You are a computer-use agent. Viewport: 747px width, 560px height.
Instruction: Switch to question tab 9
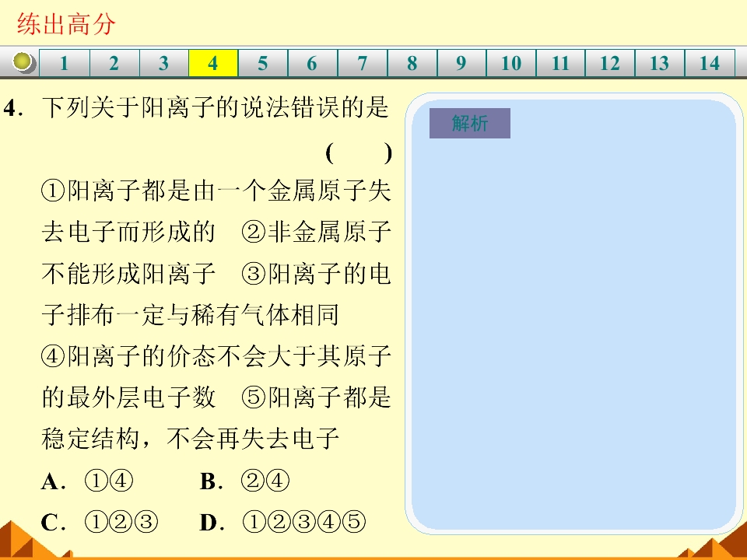461,64
